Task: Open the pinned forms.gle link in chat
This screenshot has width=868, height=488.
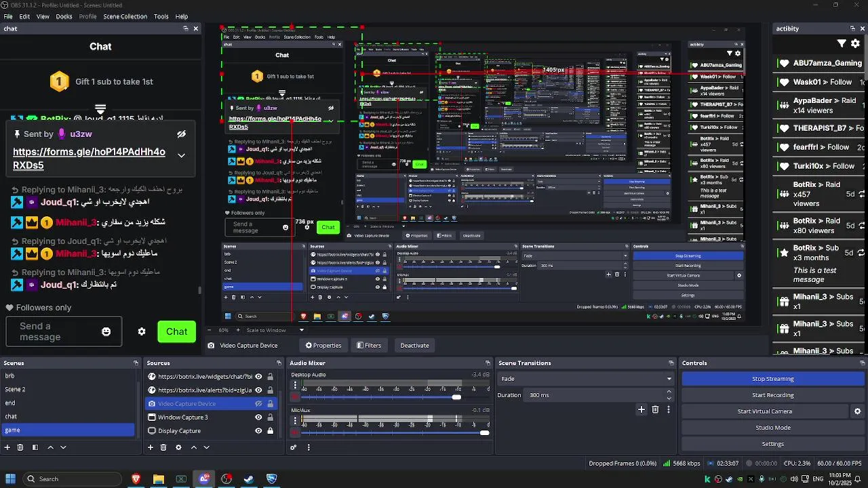Action: [89, 159]
